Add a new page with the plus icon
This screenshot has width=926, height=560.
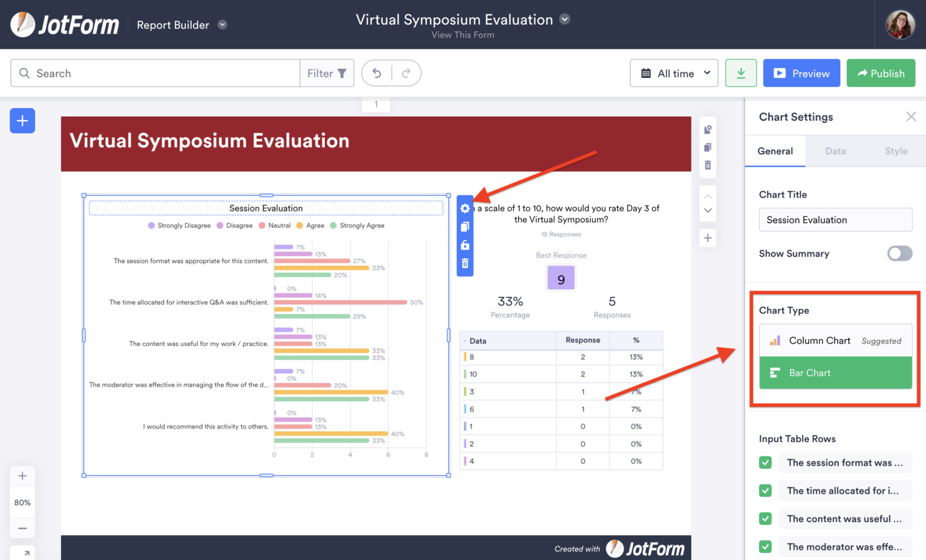tap(707, 238)
